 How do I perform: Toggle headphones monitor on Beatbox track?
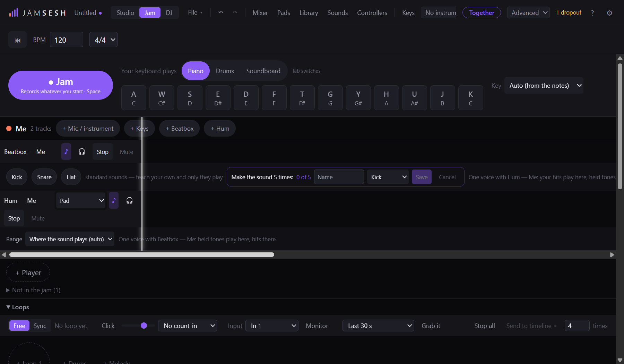point(82,151)
